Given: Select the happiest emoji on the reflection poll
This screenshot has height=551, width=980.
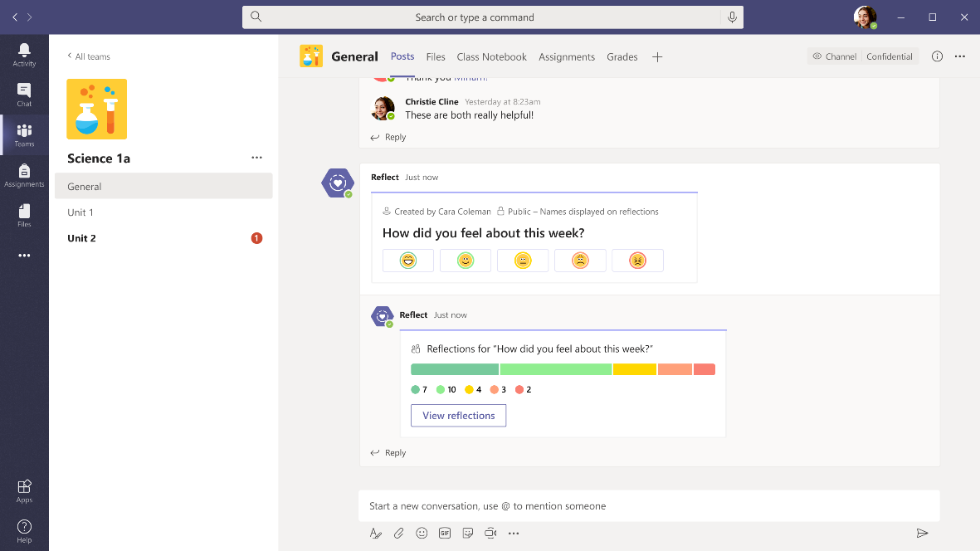Looking at the screenshot, I should (407, 260).
